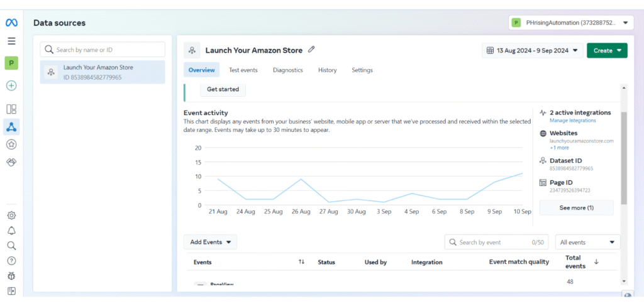
Task: Open the campaigns layout grid icon
Action: click(11, 109)
